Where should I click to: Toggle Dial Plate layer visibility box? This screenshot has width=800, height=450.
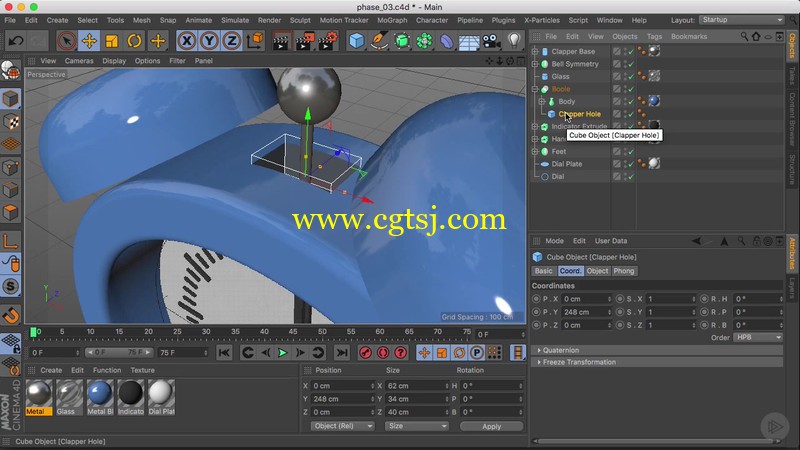tap(617, 164)
